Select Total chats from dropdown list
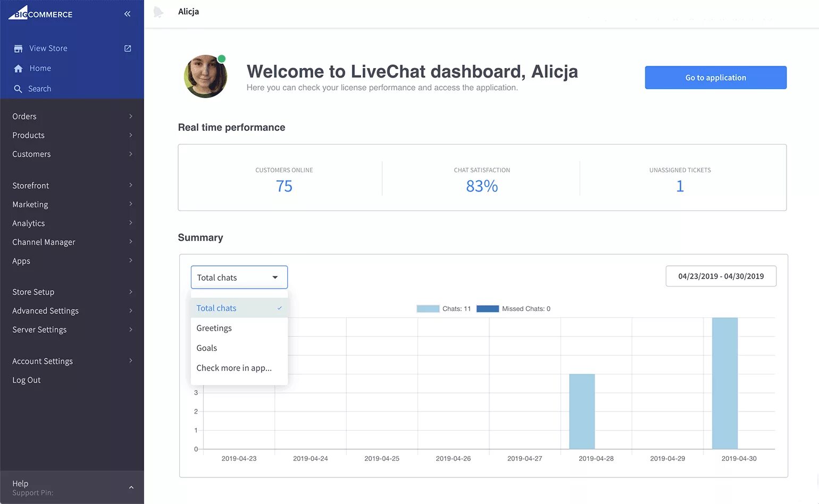The width and height of the screenshot is (819, 504). pos(239,308)
